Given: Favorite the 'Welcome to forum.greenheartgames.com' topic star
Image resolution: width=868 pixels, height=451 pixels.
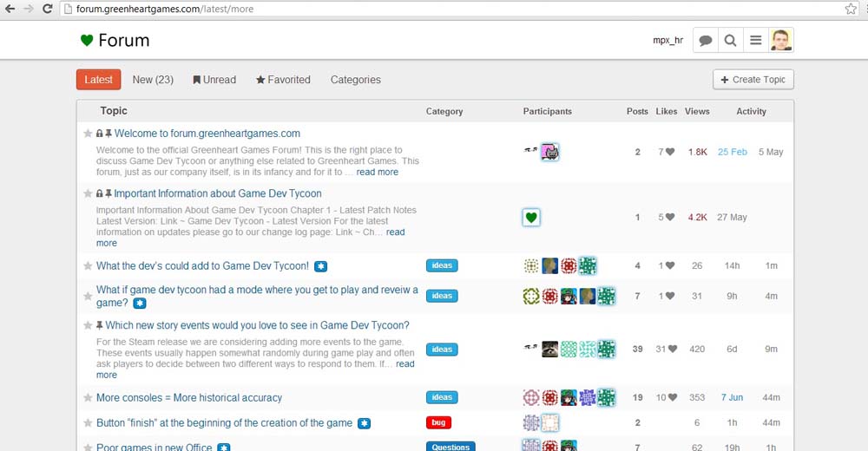Looking at the screenshot, I should pyautogui.click(x=88, y=134).
